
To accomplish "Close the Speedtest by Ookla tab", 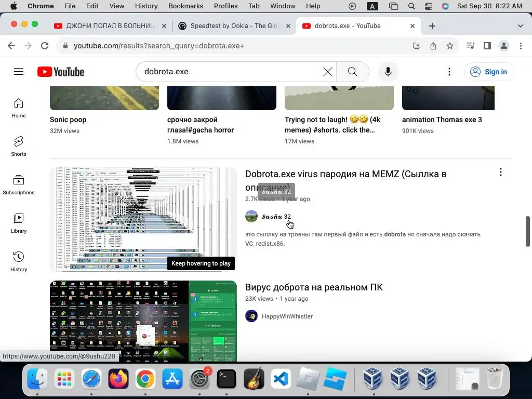I will pos(288,26).
